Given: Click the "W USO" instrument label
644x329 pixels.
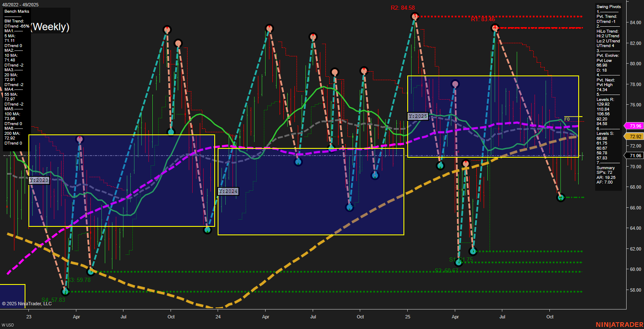Looking at the screenshot, I should [x=8, y=325].
